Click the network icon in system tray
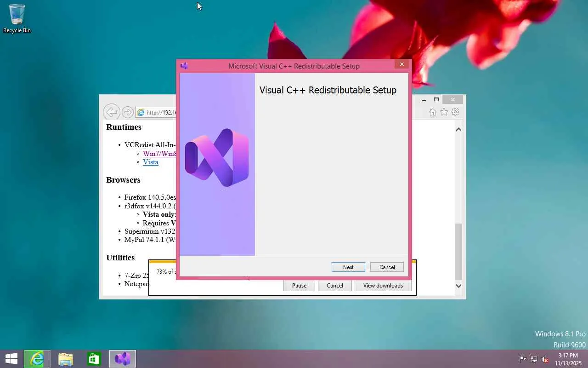 (x=534, y=359)
